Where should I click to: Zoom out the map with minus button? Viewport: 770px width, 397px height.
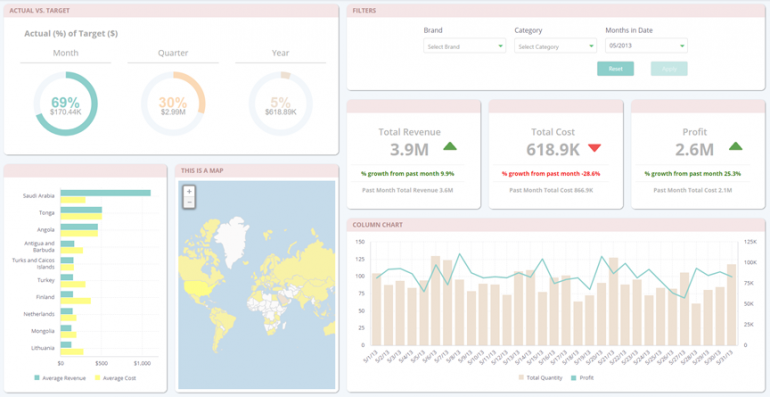tap(190, 202)
